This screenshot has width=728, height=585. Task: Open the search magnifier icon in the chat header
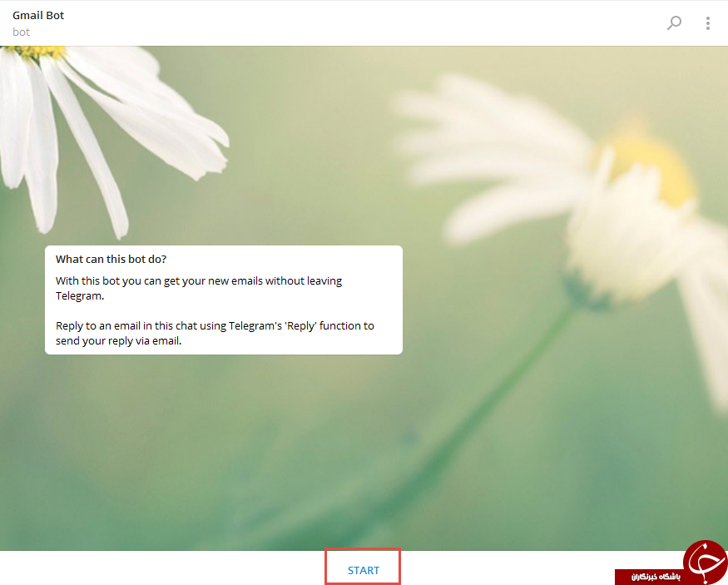(674, 22)
